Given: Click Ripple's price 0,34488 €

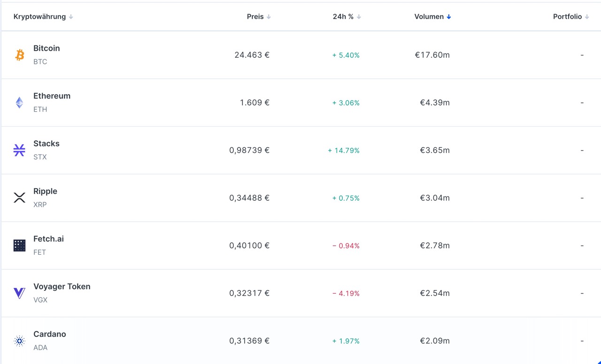Looking at the screenshot, I should point(249,198).
